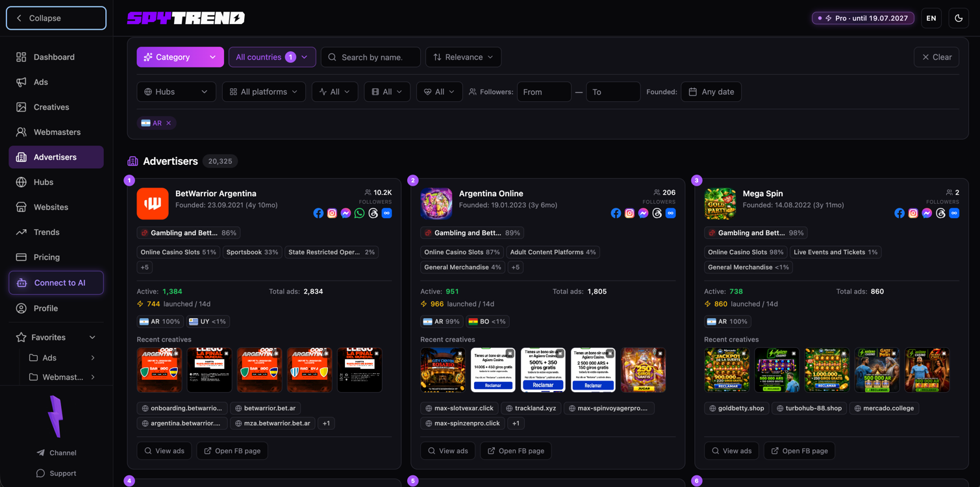Click the SpyTrend logo
980x487 pixels.
coord(186,18)
